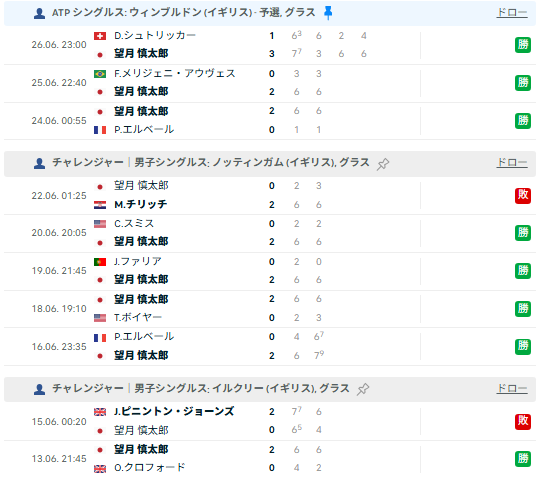Click the Brazil flag next to F.メリジェニ・アウヴェス
Image resolution: width=541 pixels, height=477 pixels.
pyautogui.click(x=100, y=74)
